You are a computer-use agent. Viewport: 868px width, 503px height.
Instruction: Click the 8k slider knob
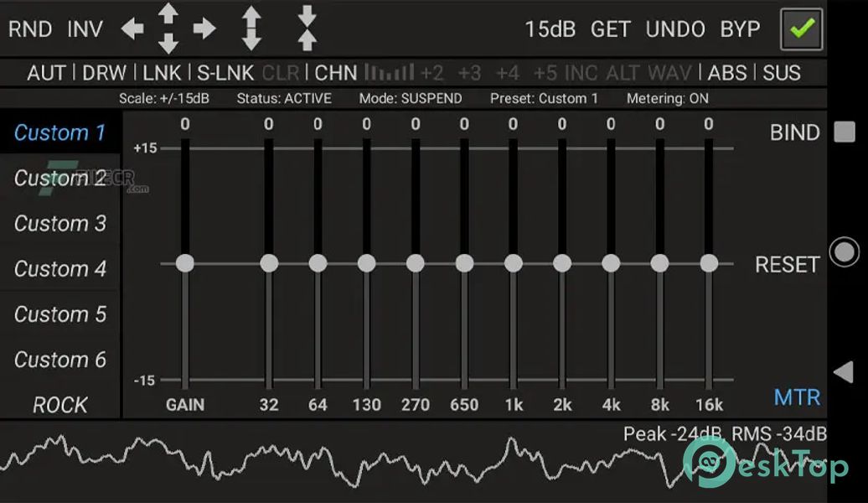[660, 263]
